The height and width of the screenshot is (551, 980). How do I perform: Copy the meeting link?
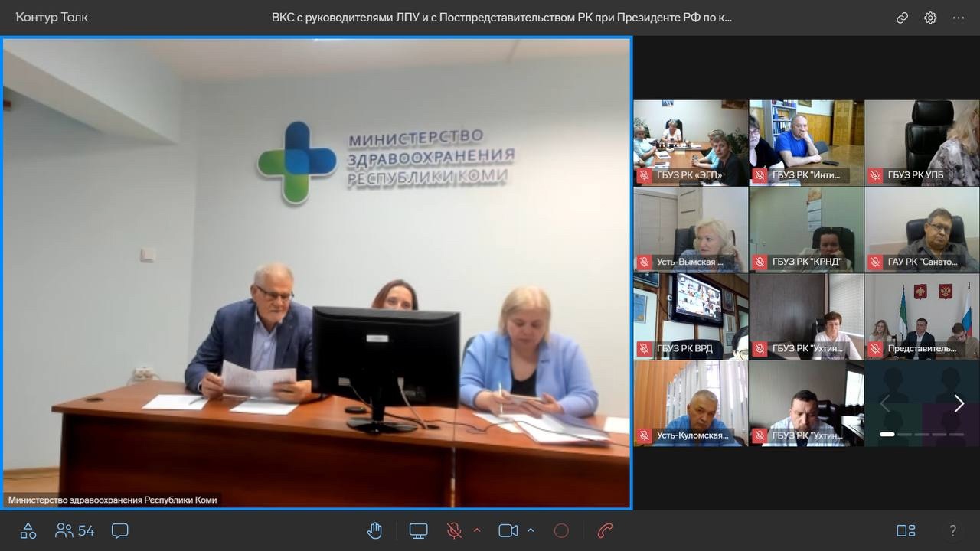(902, 18)
